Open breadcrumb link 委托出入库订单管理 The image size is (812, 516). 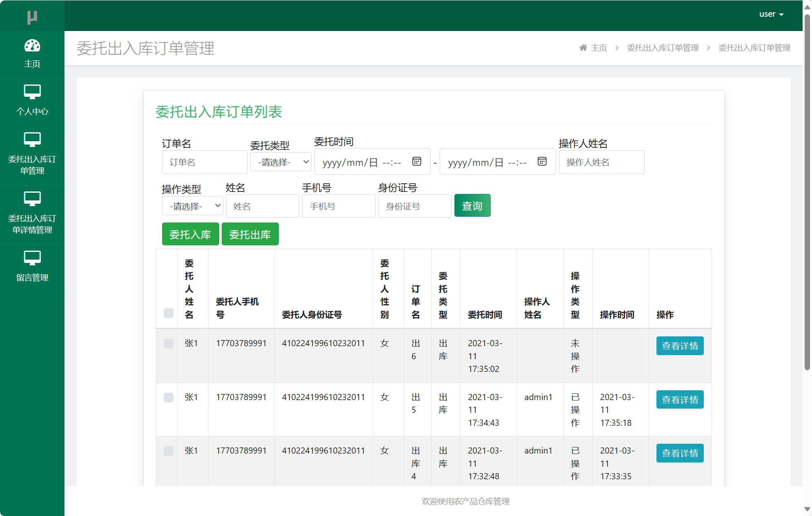point(662,47)
